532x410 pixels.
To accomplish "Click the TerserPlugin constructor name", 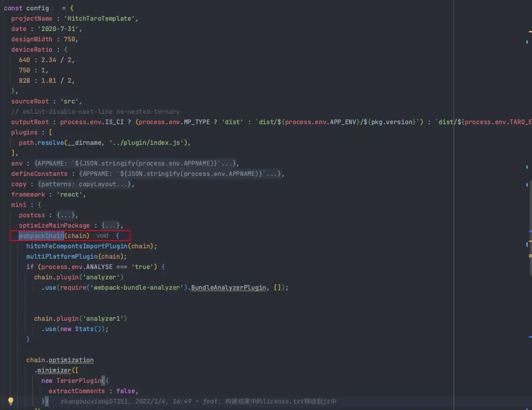I will pos(79,381).
